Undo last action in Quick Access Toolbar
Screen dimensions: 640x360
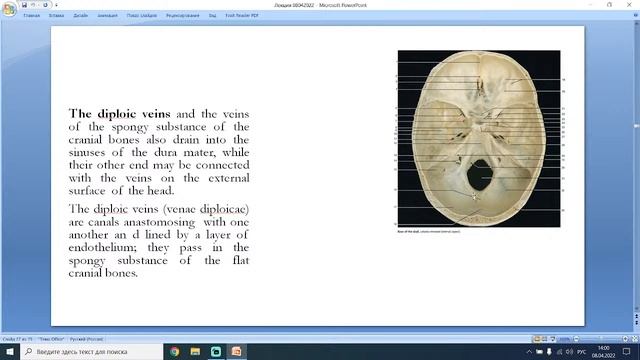click(x=33, y=5)
